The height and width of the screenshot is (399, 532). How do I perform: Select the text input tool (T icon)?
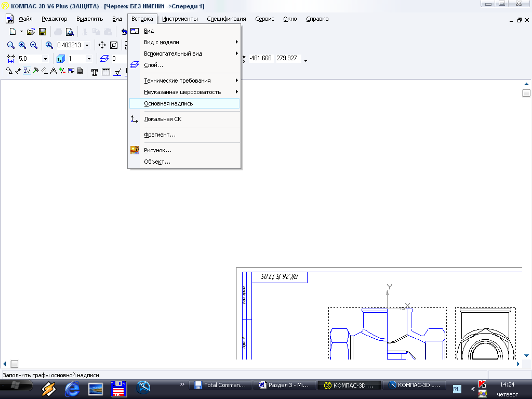95,72
